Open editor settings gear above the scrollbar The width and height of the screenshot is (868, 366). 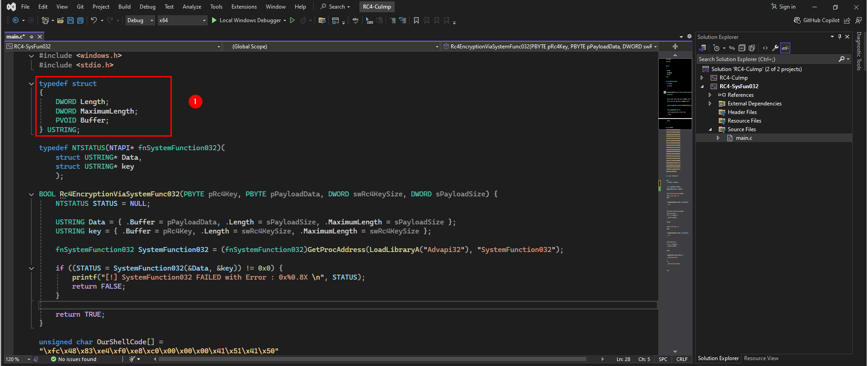point(689,37)
